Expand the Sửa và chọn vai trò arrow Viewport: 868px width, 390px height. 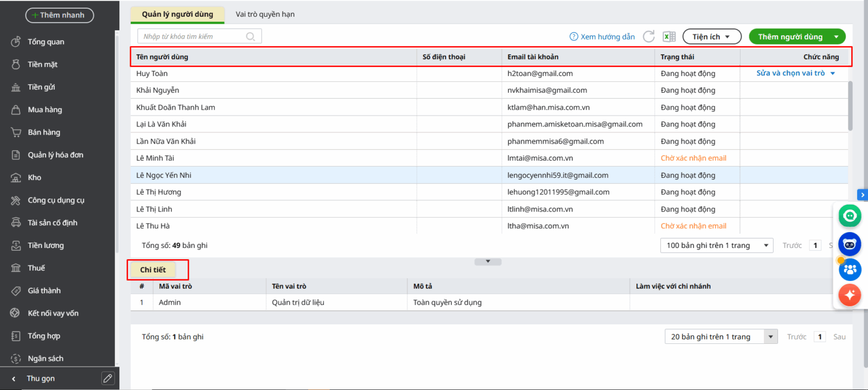pos(833,73)
